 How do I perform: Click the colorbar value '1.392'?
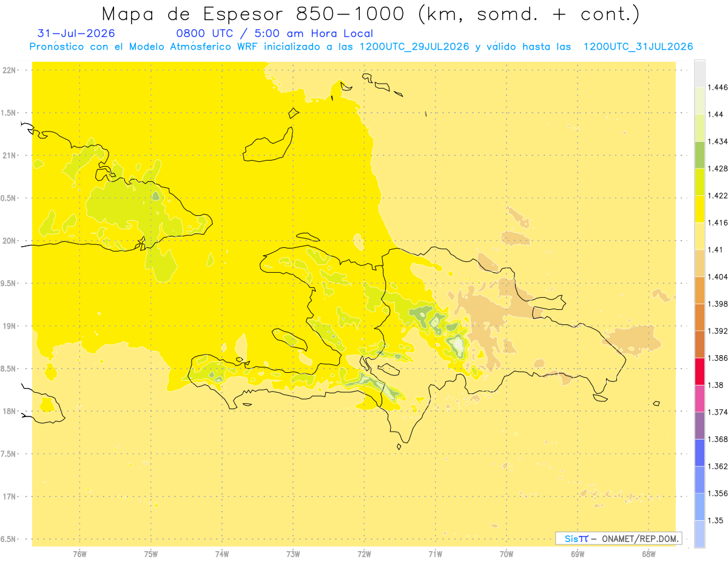pos(718,331)
